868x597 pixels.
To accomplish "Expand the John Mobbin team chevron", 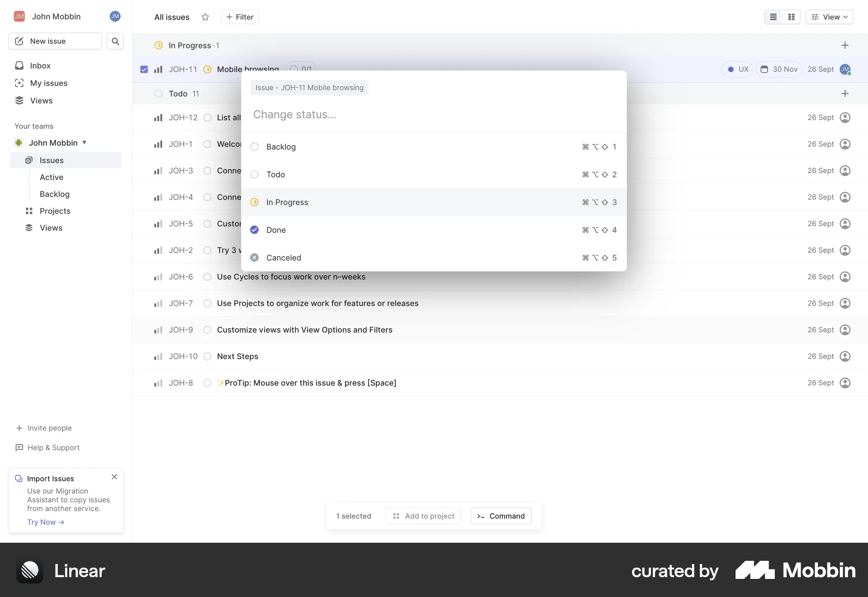I will pos(84,142).
